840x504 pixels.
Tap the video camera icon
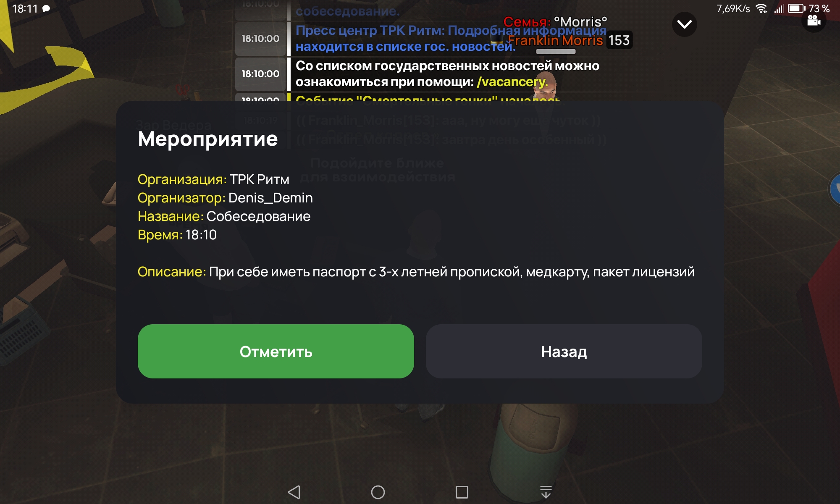point(814,21)
